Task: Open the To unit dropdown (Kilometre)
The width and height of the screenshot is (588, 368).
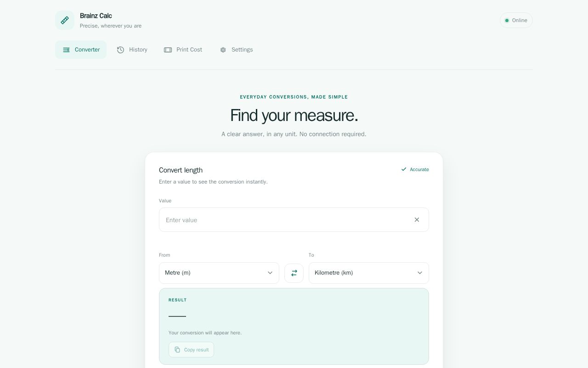Action: coord(369,273)
